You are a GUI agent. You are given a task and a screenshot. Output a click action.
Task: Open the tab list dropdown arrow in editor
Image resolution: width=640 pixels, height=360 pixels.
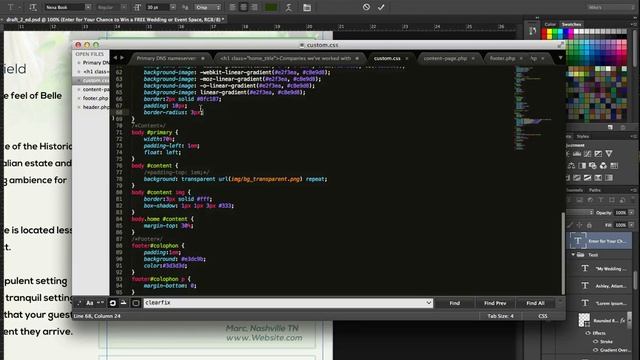point(560,58)
